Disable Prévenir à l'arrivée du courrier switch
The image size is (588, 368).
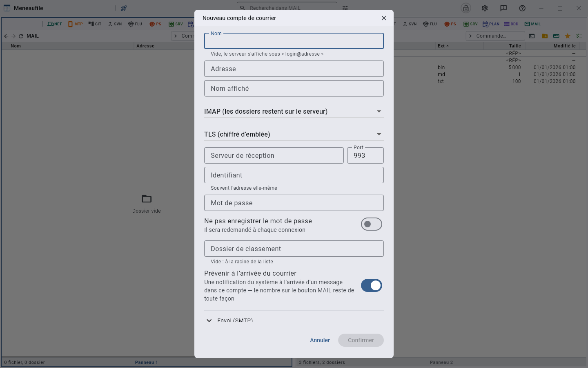tap(372, 285)
